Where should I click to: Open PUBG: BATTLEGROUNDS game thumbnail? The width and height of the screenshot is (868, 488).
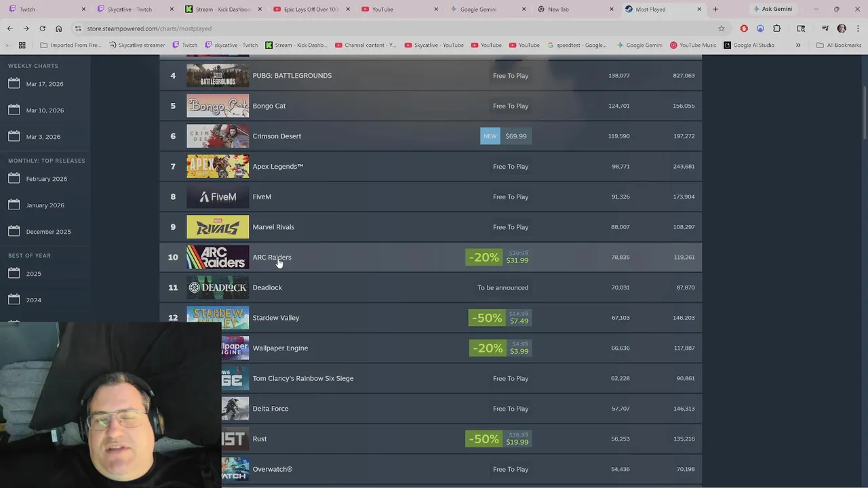[218, 75]
